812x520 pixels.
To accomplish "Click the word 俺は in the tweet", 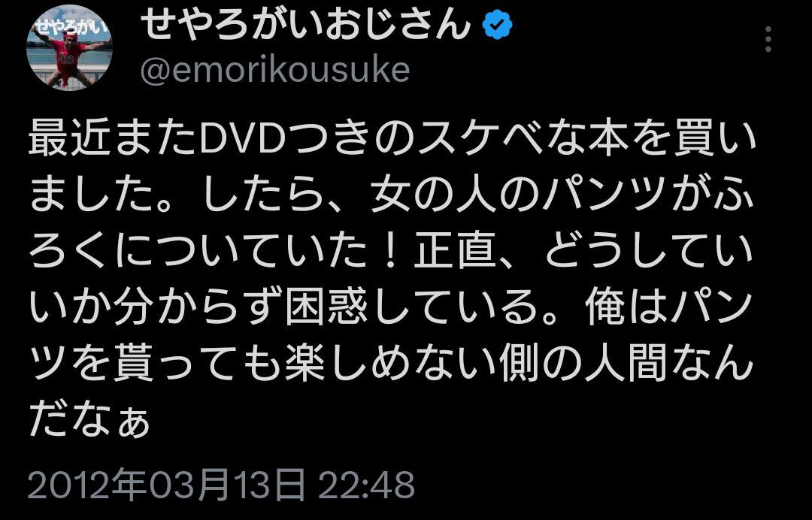I will (x=626, y=308).
